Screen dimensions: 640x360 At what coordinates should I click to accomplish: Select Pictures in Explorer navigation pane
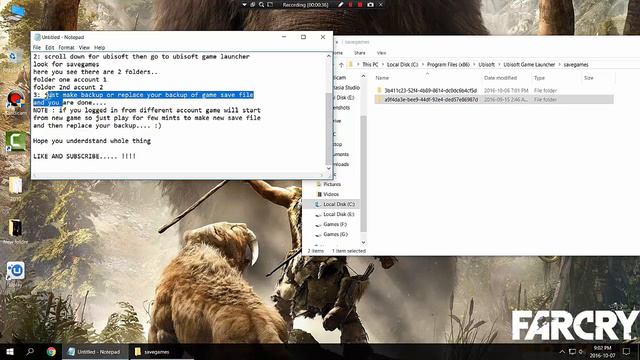coord(332,184)
